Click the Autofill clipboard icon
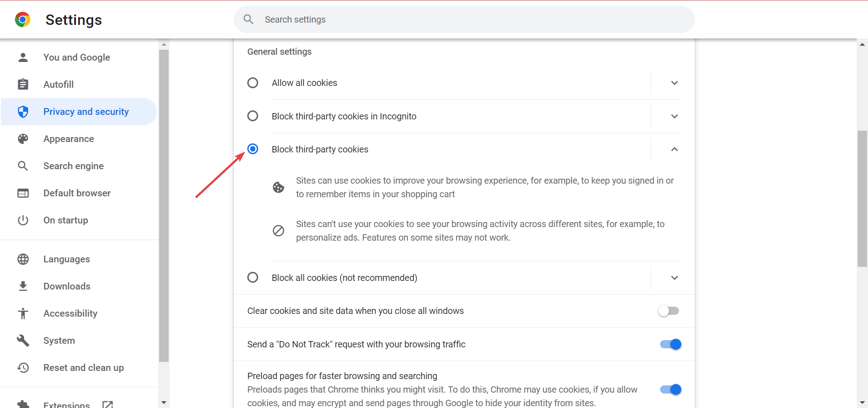 tap(23, 85)
